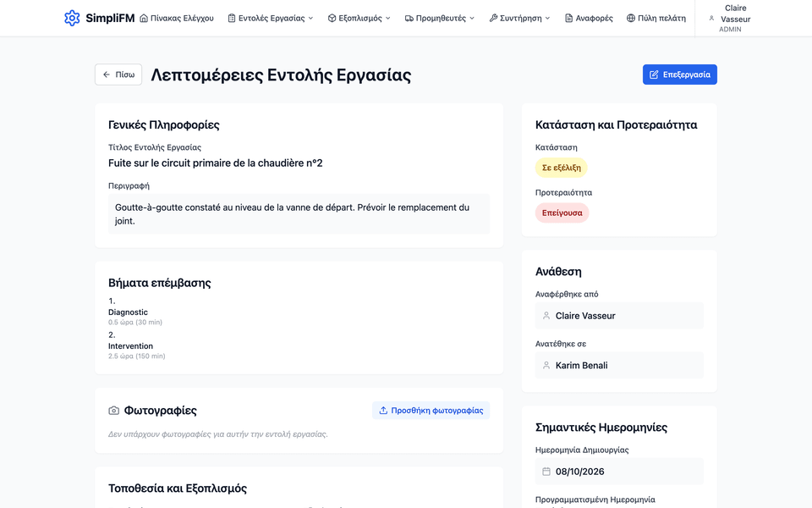Click the Περιγραφή description text box
The height and width of the screenshot is (508, 812).
click(299, 214)
